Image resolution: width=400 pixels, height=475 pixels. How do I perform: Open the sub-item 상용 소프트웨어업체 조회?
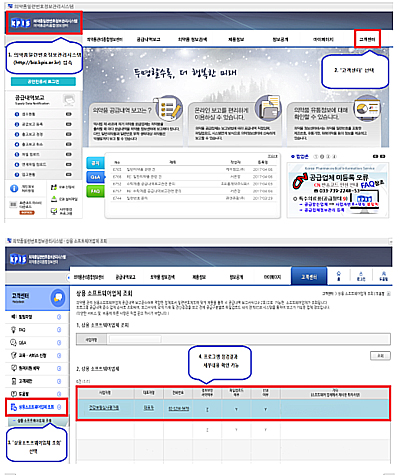34,421
